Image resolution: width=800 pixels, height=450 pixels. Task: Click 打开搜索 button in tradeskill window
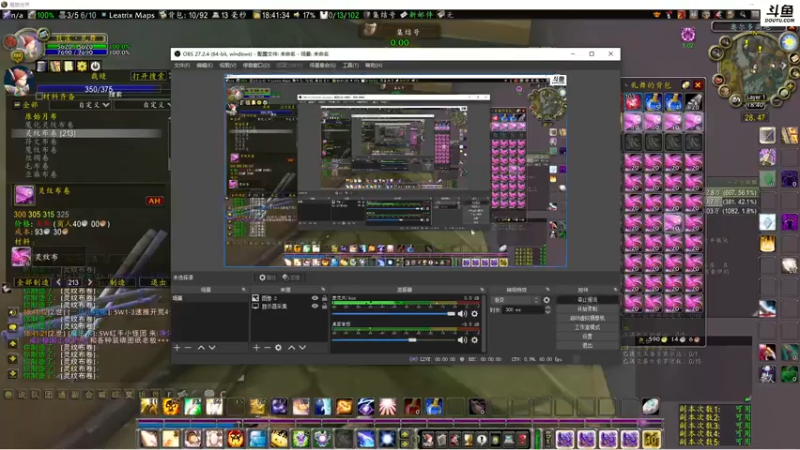coord(148,76)
